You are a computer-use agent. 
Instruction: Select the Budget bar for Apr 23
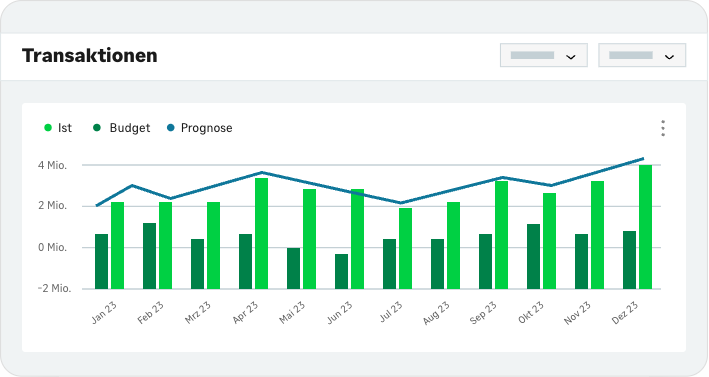pyautogui.click(x=246, y=261)
